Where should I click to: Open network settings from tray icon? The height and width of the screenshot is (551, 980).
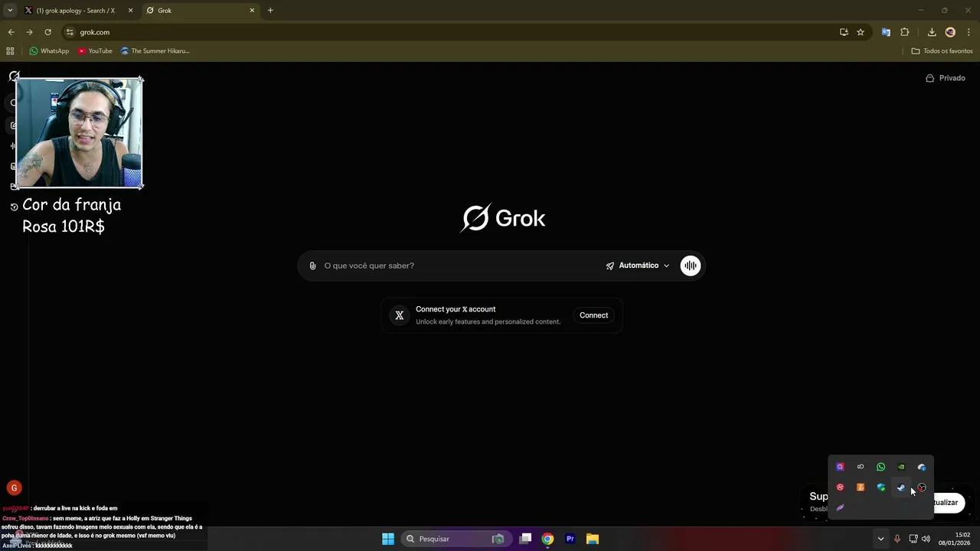point(913,539)
